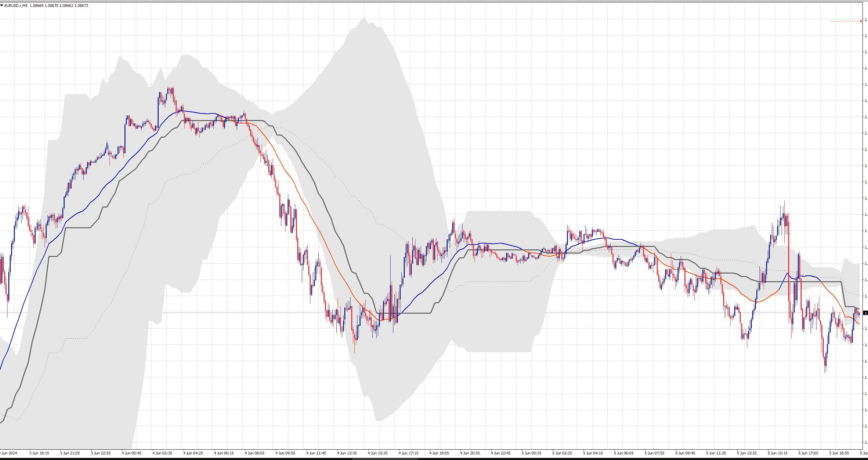Image resolution: width=868 pixels, height=460 pixels.
Task: Click the '5 Jun 00:35' time axis label
Action: [531, 453]
